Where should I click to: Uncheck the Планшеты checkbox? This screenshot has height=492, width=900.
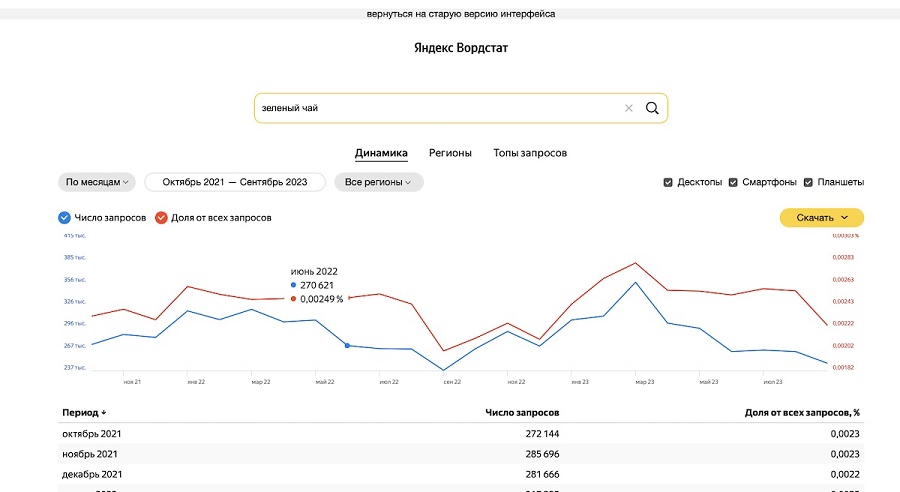808,182
